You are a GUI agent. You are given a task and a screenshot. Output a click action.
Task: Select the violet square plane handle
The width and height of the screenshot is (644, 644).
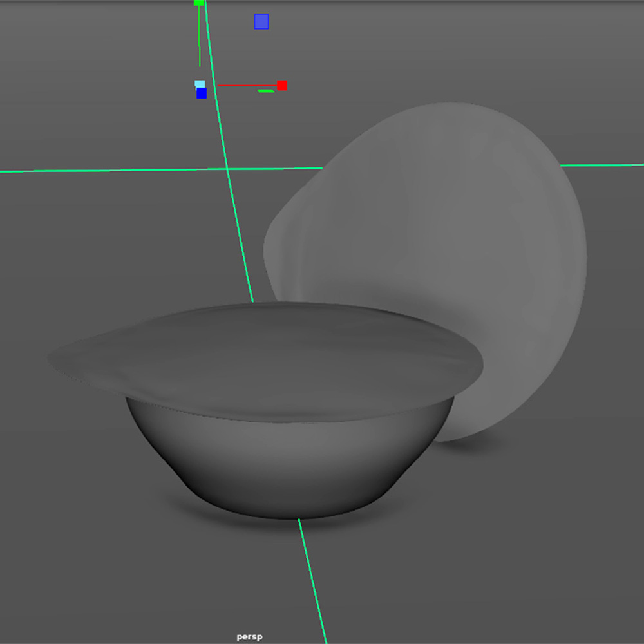click(x=261, y=22)
